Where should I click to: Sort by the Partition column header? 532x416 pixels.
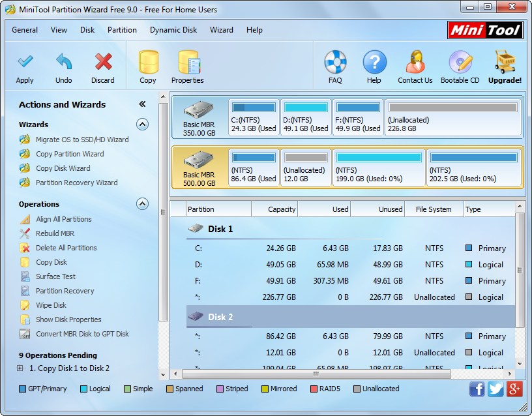(x=219, y=209)
